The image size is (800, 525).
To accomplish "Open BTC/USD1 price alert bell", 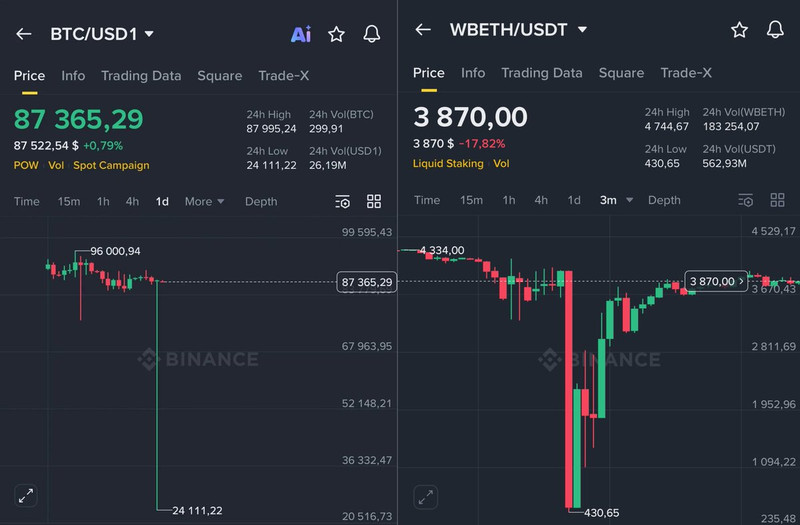I will tap(372, 34).
